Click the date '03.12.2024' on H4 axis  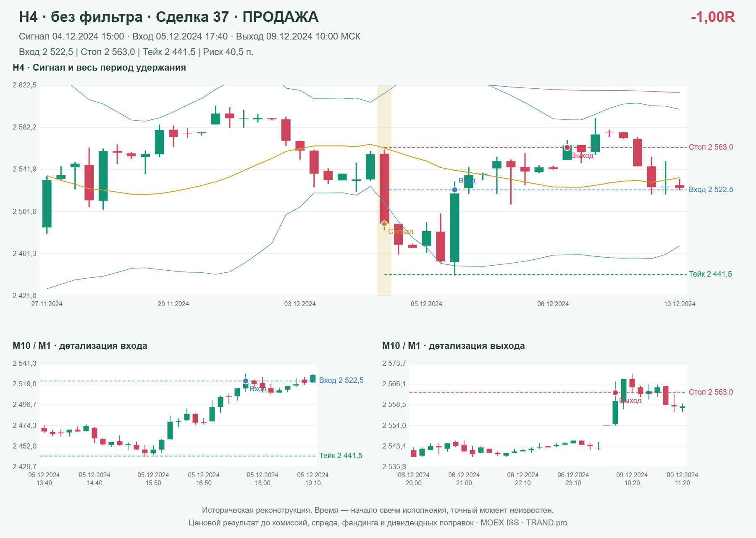[300, 304]
